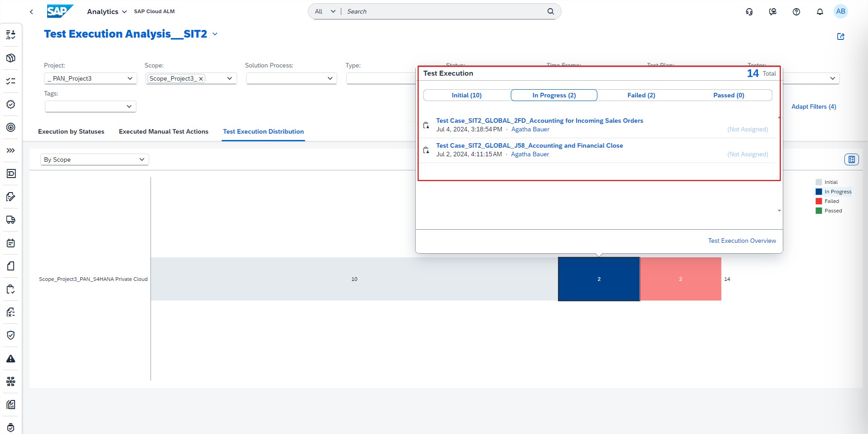The height and width of the screenshot is (434, 868).
Task: Click the red Failed bar segment
Action: point(680,279)
